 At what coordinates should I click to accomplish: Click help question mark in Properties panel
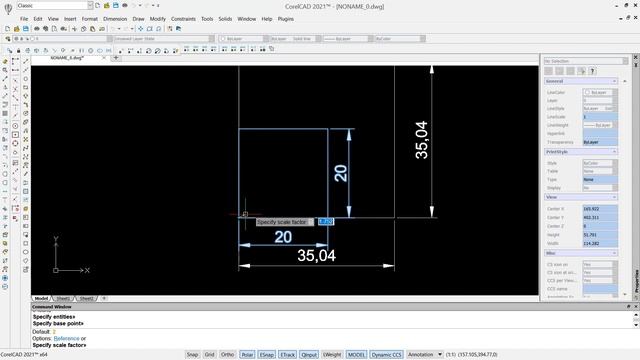click(x=592, y=71)
